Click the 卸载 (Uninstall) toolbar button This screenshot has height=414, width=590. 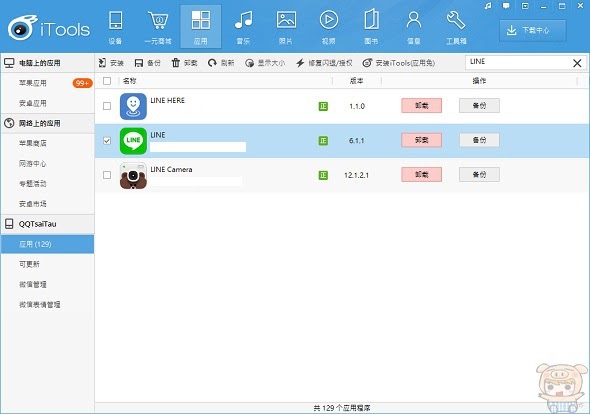184,63
